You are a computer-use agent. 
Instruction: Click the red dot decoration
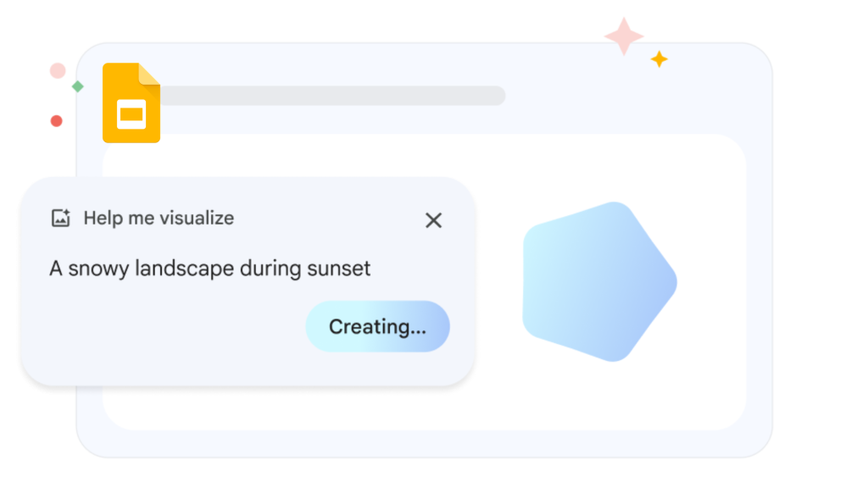coord(56,121)
